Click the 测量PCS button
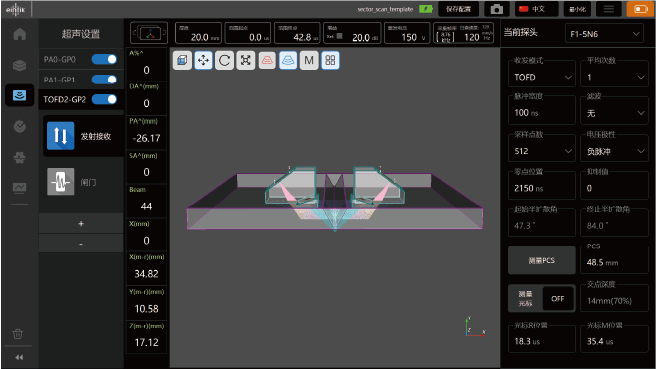The height and width of the screenshot is (369, 656). [x=541, y=260]
